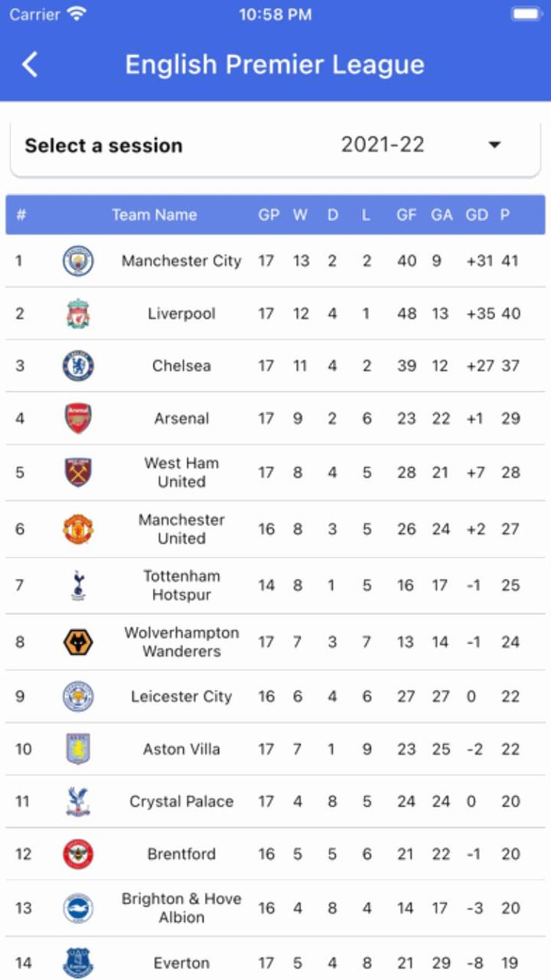Click the GP column header
This screenshot has height=980, width=551.
coord(269,215)
